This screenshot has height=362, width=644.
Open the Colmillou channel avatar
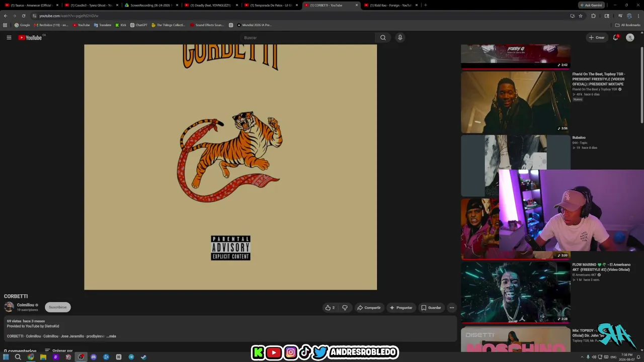click(x=9, y=307)
